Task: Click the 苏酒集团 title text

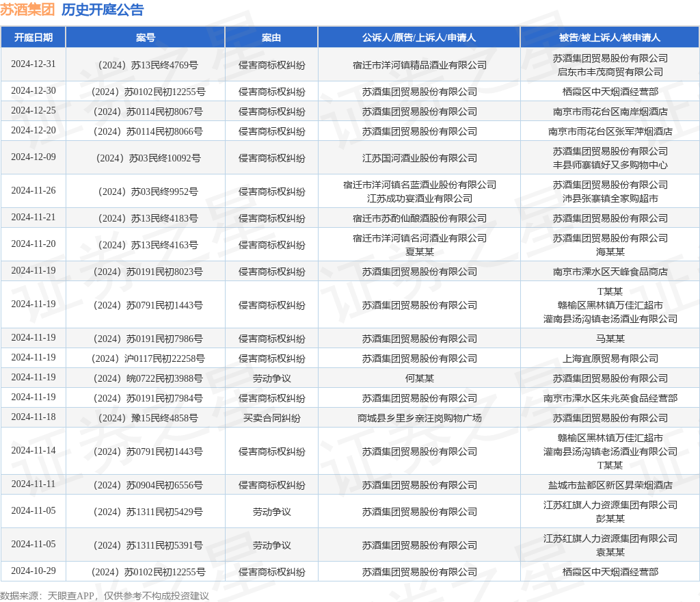Action: 27,10
